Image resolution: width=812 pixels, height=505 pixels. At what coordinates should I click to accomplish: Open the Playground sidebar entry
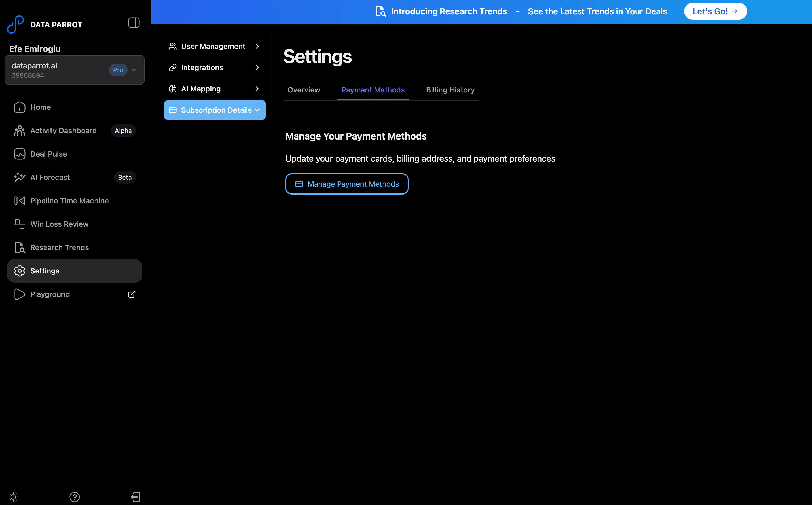pos(74,294)
